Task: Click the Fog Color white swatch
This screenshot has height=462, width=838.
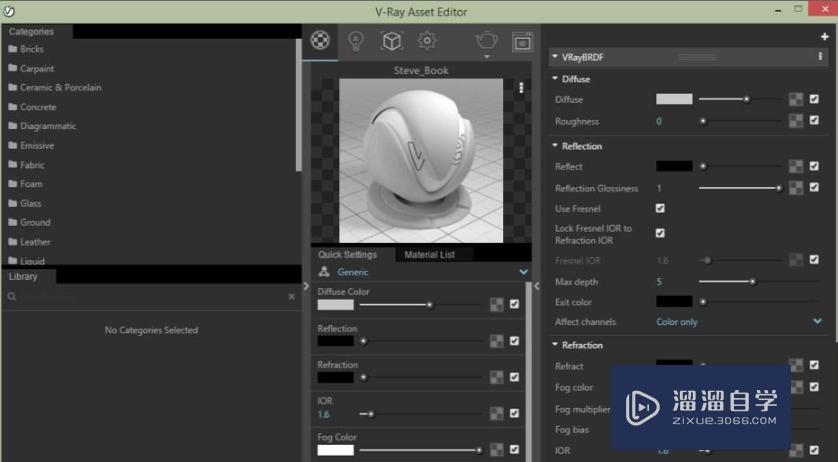Action: 335,450
